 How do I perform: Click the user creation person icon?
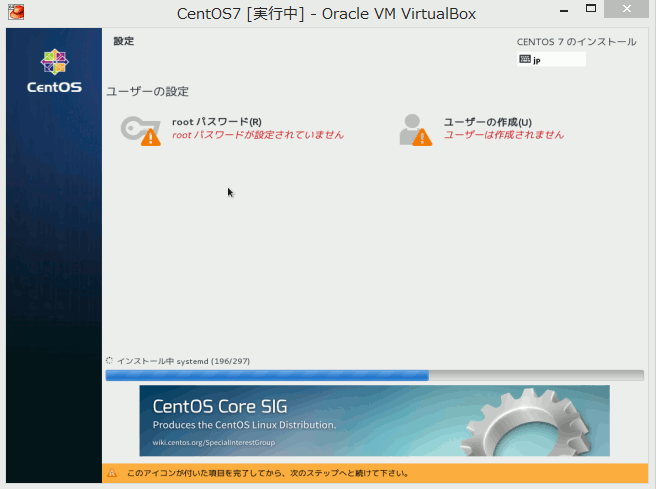tap(413, 130)
